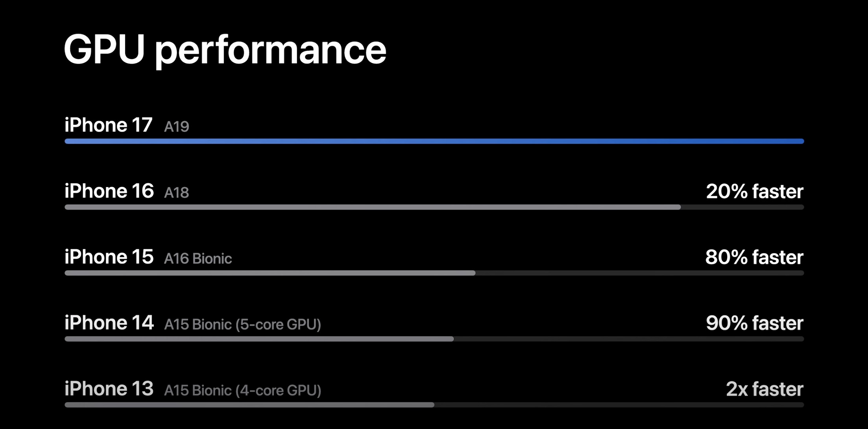Image resolution: width=868 pixels, height=429 pixels.
Task: Click the gray iPhone 14 performance bar
Action: point(259,339)
